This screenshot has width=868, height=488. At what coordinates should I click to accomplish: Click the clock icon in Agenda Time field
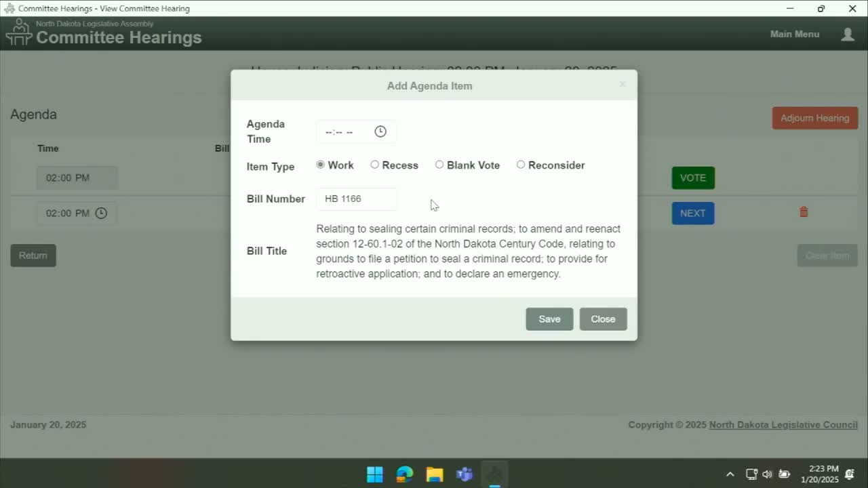(380, 131)
